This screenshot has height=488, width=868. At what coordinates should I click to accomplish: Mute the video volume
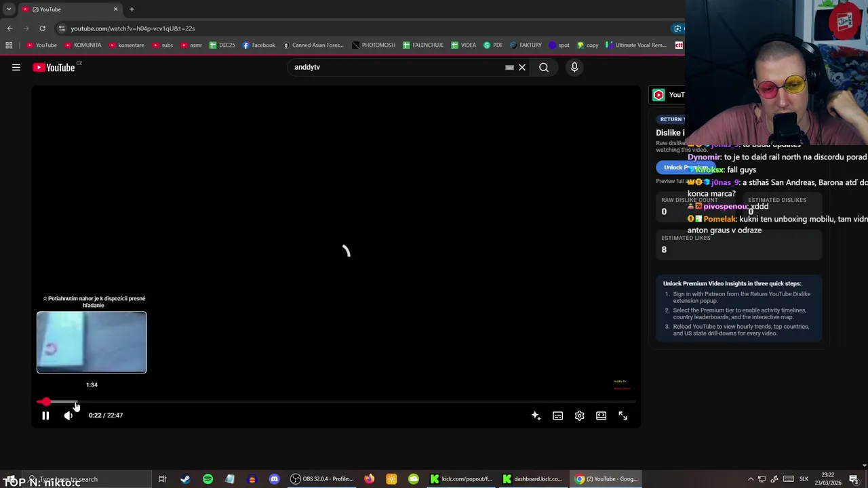click(x=68, y=415)
